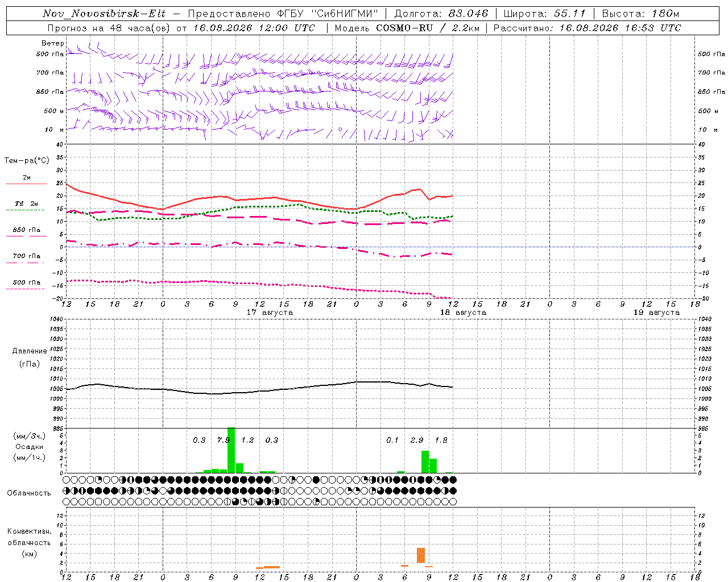Select the 19 августа date label
This screenshot has width=728, height=582.
tap(656, 313)
